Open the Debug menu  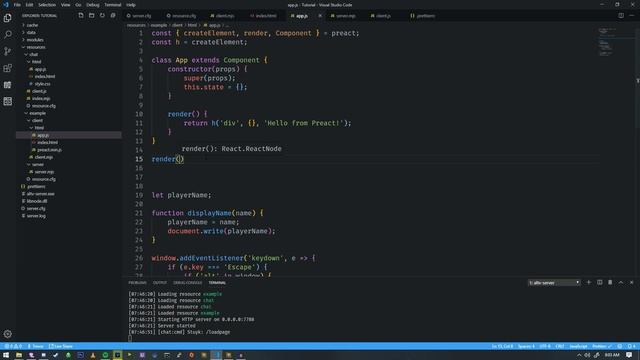(x=93, y=5)
